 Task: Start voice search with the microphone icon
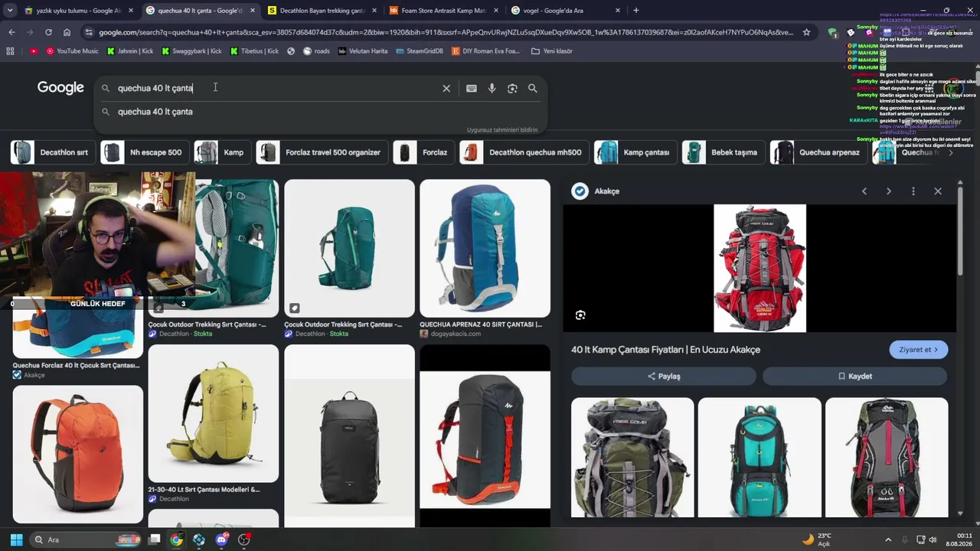point(492,88)
